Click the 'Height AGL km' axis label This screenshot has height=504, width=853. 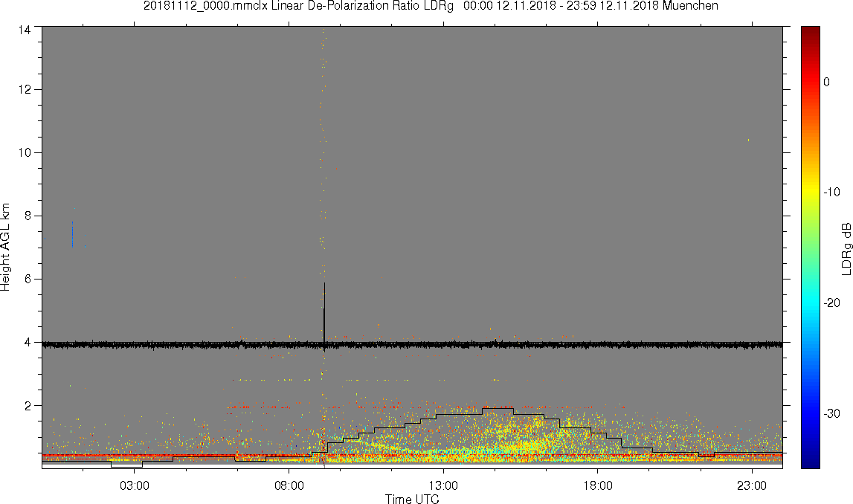coord(5,248)
